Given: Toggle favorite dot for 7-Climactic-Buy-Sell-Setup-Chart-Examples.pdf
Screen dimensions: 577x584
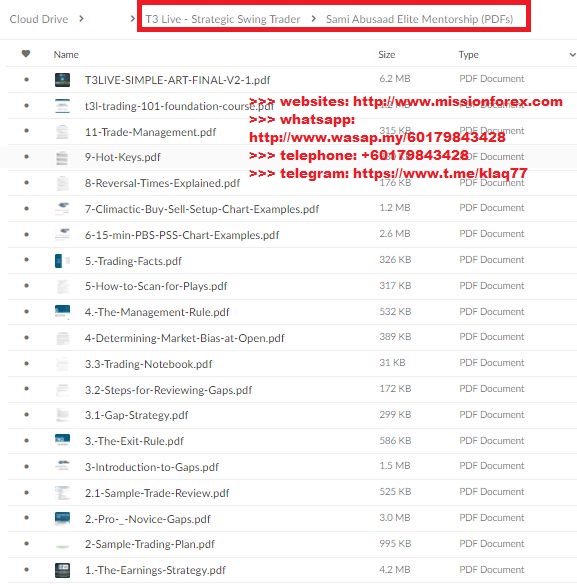Looking at the screenshot, I should pos(26,209).
